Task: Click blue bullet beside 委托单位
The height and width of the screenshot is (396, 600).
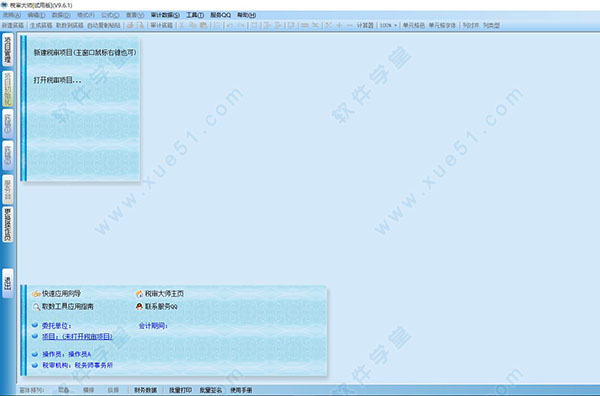Action: [35, 325]
